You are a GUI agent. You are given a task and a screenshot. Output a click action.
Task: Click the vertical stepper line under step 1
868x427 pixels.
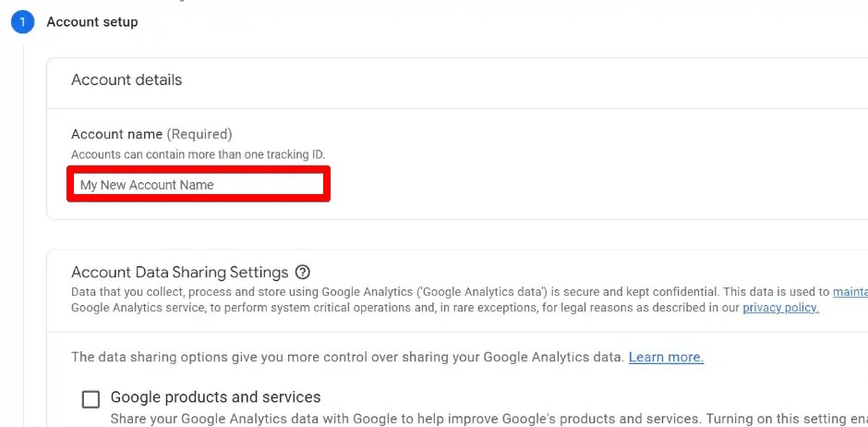[23, 233]
